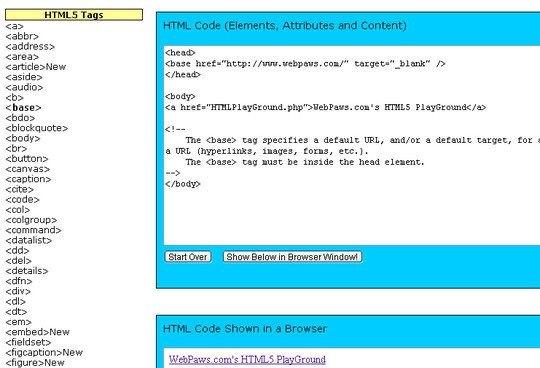
Task: Open the <caption> tag link
Action: (x=28, y=179)
